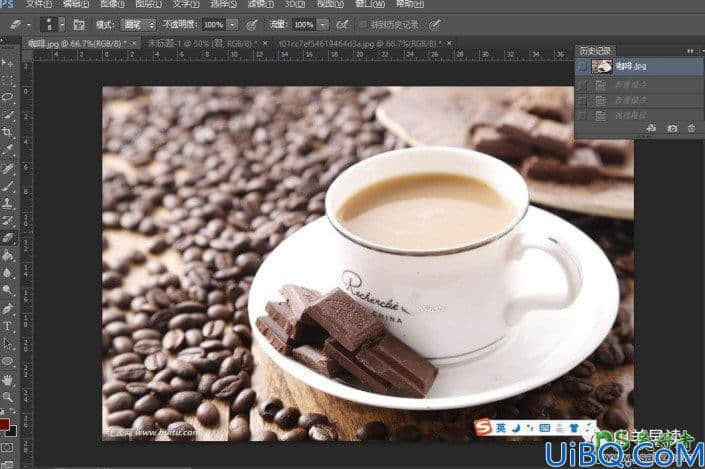Viewport: 705px width, 469px height.
Task: Select the Healing Brush tool
Action: click(7, 168)
